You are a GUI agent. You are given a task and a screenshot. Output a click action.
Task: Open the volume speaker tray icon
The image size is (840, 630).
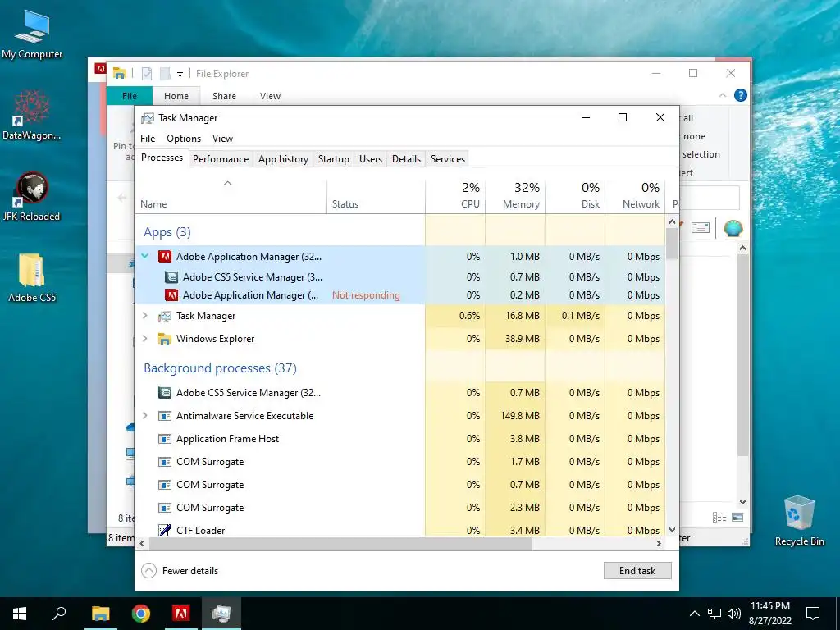(x=734, y=614)
